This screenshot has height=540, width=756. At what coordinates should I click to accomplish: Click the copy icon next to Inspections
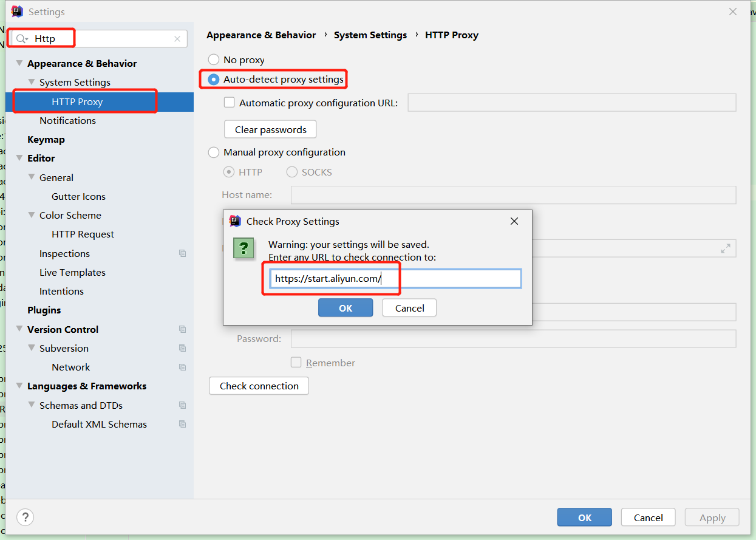coord(182,253)
